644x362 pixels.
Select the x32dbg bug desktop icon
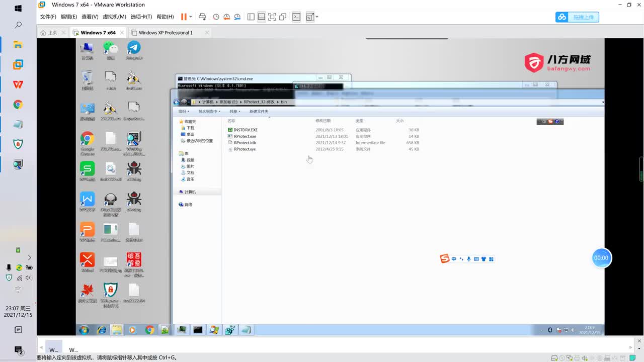click(134, 171)
